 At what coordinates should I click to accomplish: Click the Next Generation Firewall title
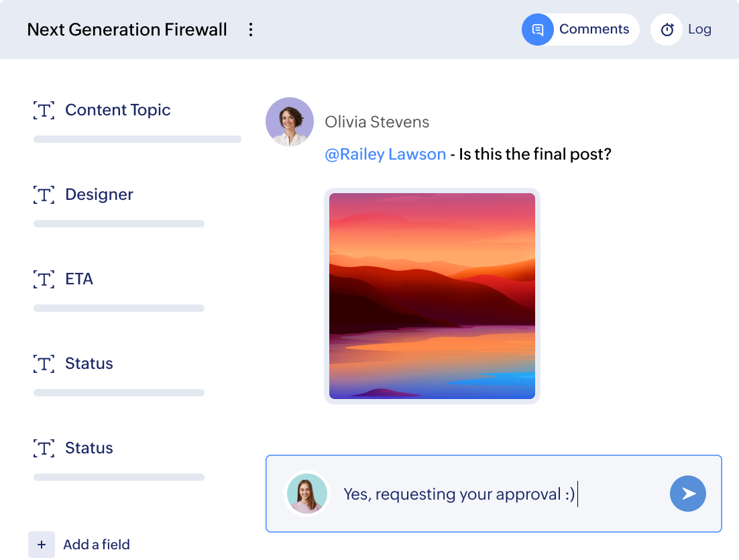tap(127, 30)
